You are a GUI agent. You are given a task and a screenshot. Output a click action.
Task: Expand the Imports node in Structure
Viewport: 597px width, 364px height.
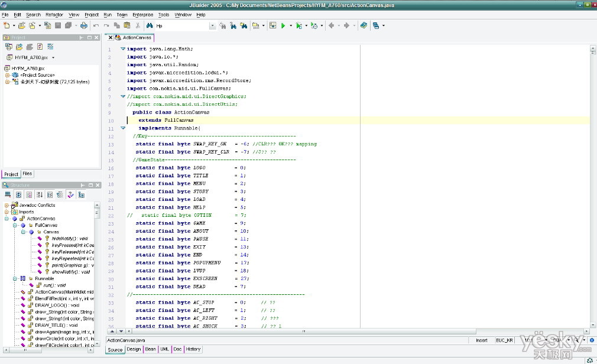pos(7,212)
